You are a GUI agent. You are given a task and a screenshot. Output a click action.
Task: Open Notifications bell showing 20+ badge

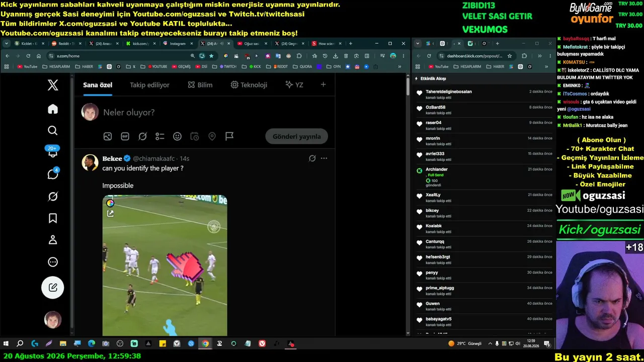coord(53,151)
